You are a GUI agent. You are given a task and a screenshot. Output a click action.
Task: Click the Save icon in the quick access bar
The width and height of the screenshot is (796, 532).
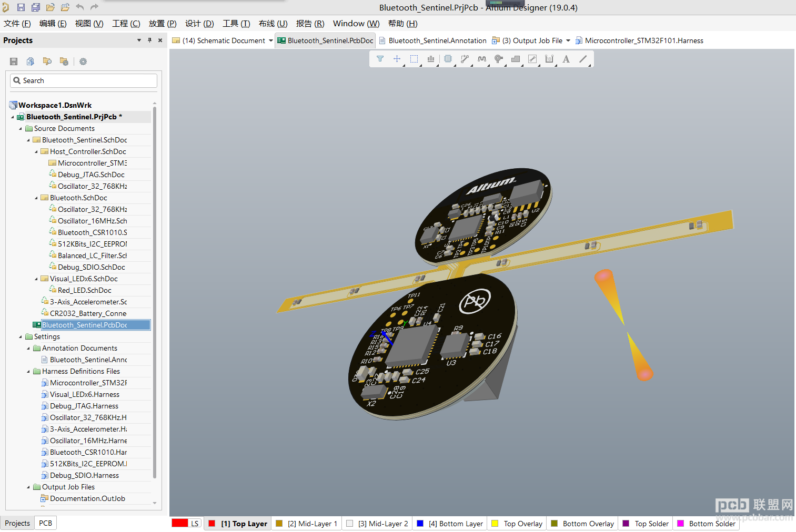click(x=21, y=7)
